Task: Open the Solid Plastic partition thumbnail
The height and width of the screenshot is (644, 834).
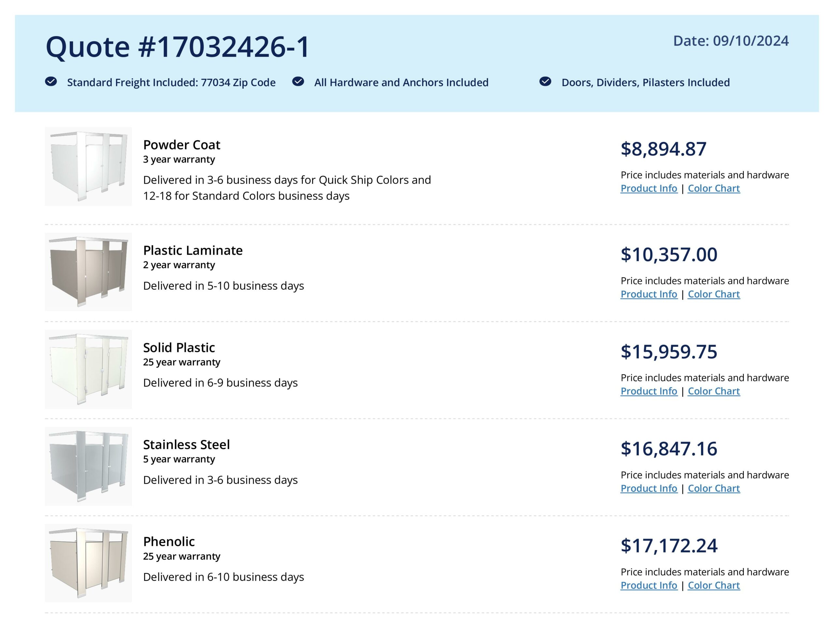Action: pos(88,369)
